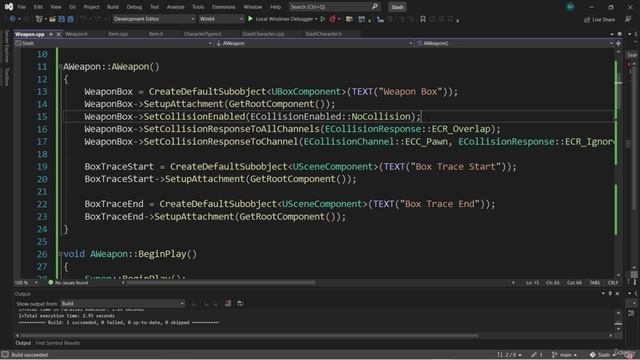Click the New Project toolbar icon
The image size is (640, 360).
tap(39, 19)
